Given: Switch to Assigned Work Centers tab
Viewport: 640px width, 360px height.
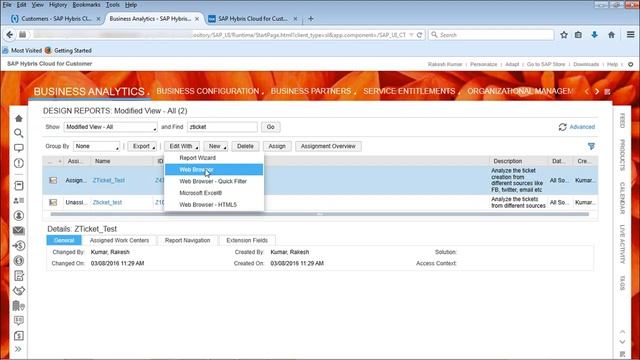Looking at the screenshot, I should pyautogui.click(x=119, y=240).
